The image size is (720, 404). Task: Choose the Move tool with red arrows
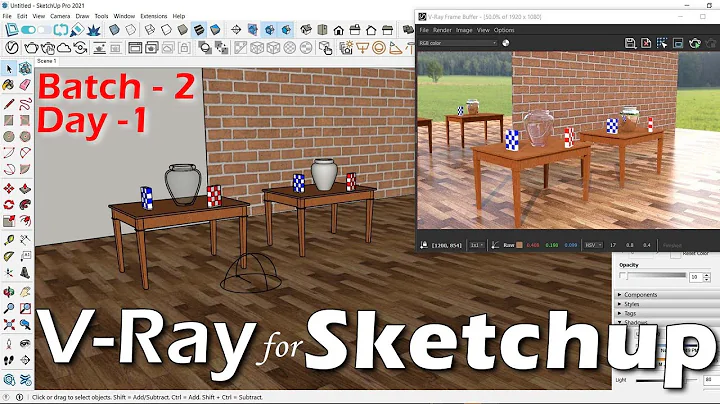click(x=9, y=188)
